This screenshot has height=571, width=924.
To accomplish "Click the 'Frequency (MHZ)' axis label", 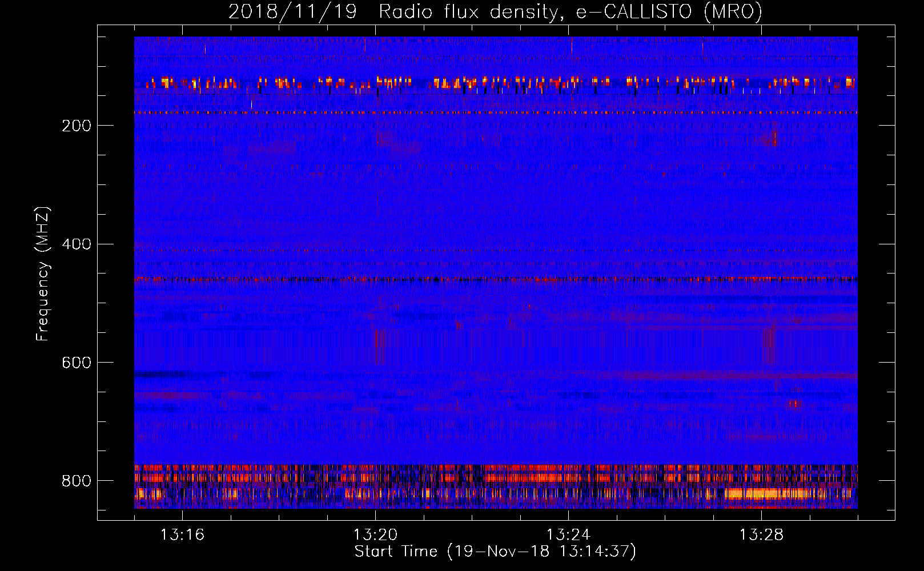I will click(42, 274).
